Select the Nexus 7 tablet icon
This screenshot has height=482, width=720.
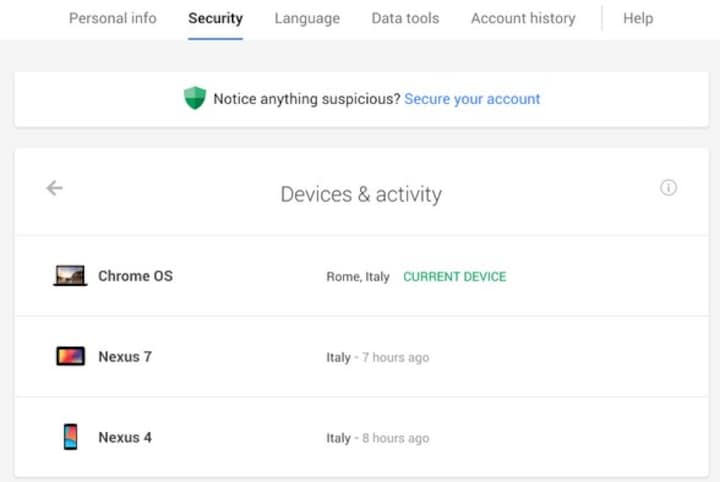point(70,356)
